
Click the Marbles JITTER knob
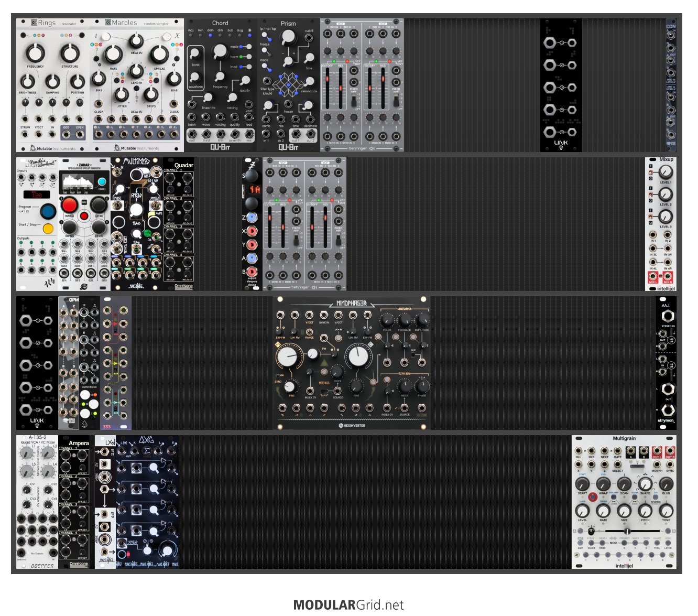122,95
